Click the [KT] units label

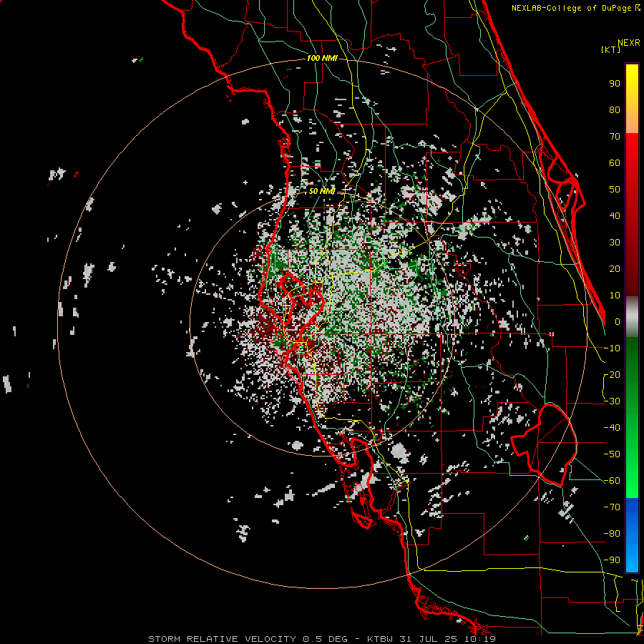point(610,49)
